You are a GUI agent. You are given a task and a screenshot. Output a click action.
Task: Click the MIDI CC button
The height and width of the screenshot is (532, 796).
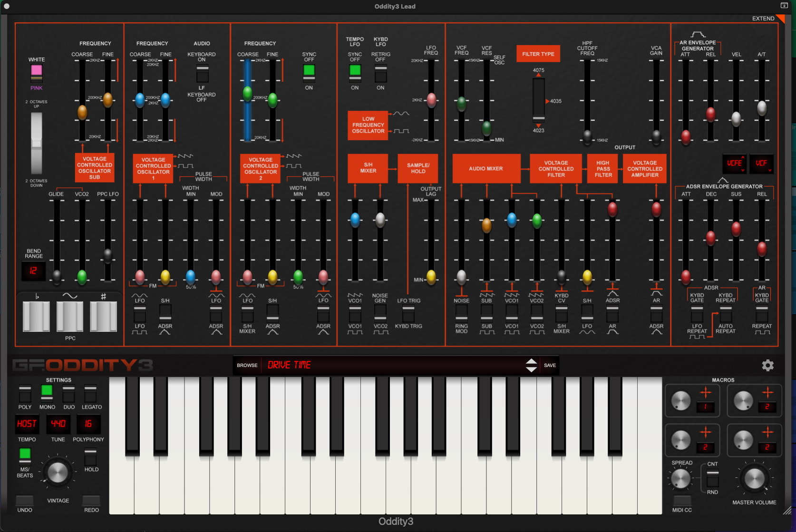point(681,501)
